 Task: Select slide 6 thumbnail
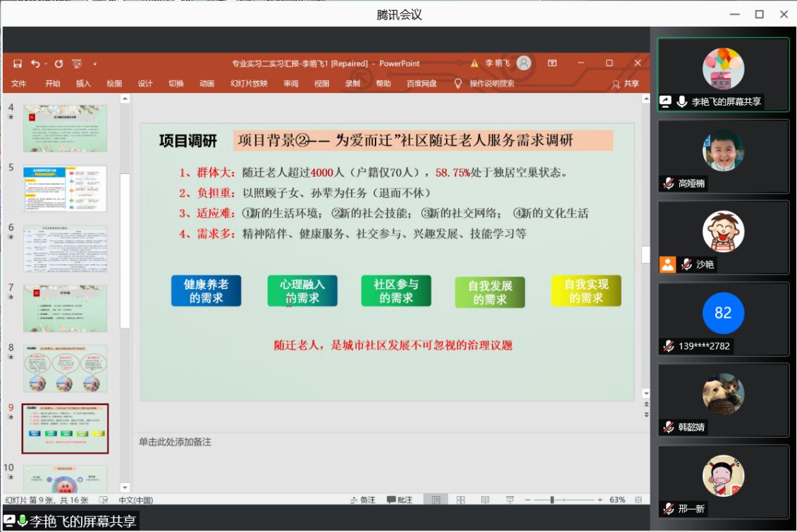(x=65, y=249)
